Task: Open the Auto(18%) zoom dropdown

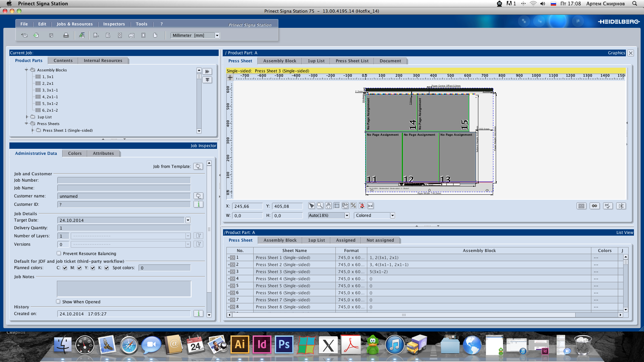Action: point(347,216)
